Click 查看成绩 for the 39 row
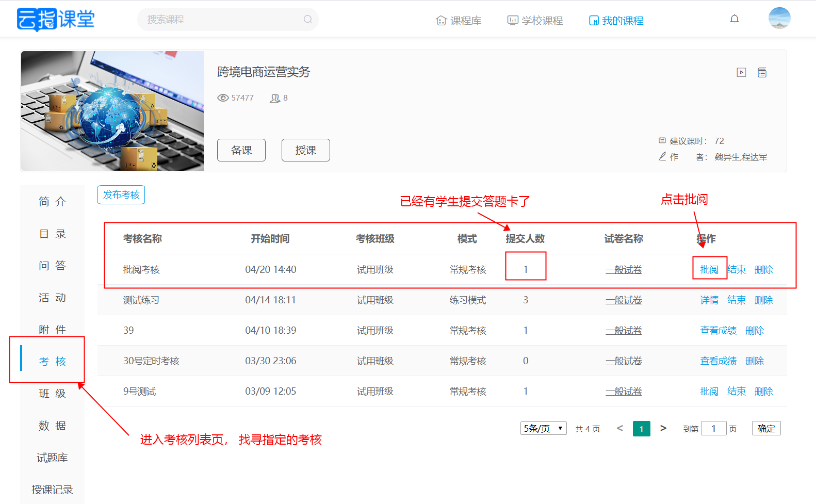 (719, 331)
